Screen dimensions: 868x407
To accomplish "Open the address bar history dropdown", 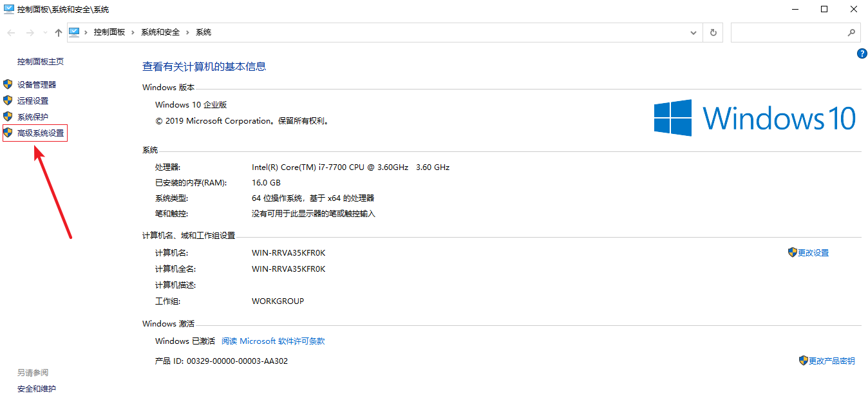I will coord(693,32).
